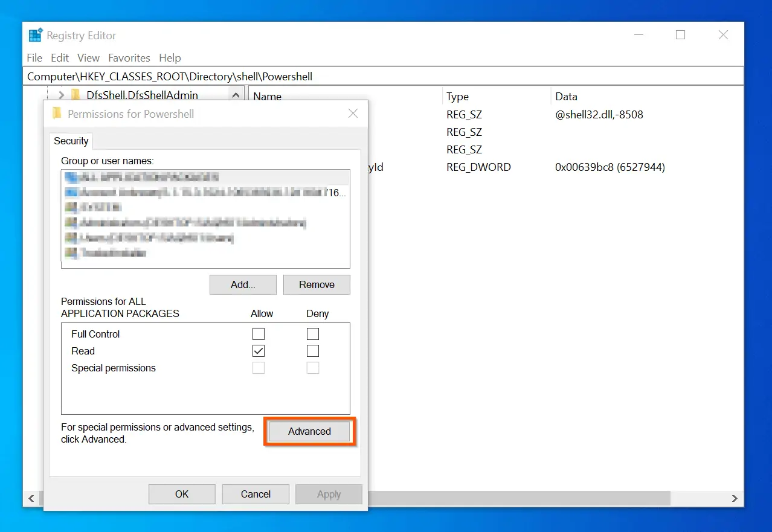Viewport: 772px width, 532px height.
Task: Select the DfsShell.DfsShellAdmin tree item
Action: pyautogui.click(x=142, y=95)
